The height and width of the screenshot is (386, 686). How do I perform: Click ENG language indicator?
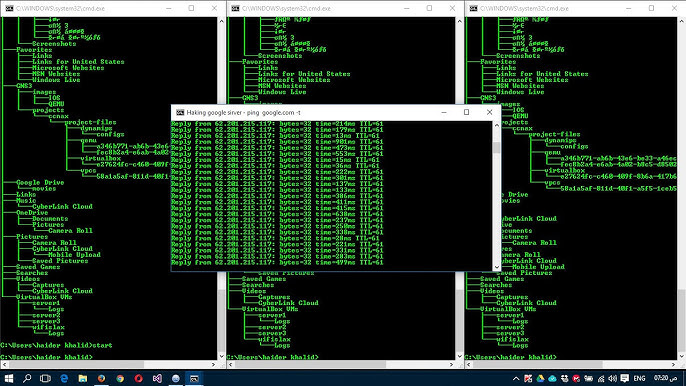(x=639, y=379)
